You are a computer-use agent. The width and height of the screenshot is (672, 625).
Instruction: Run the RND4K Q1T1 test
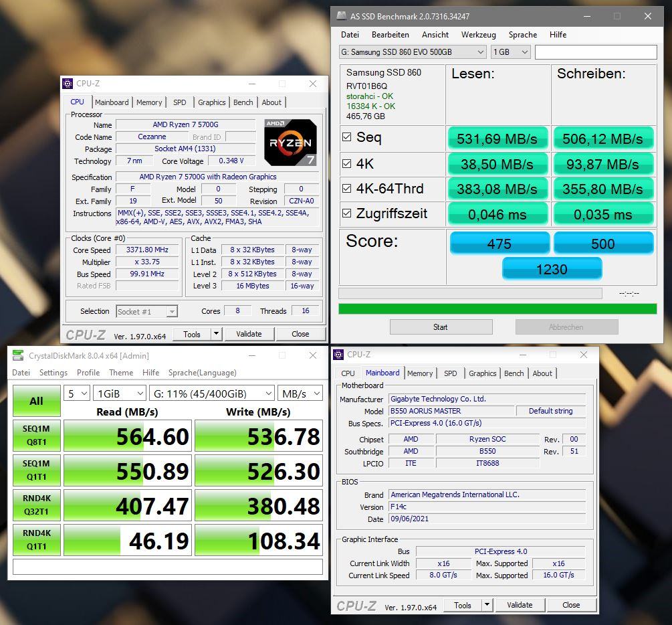(x=36, y=539)
